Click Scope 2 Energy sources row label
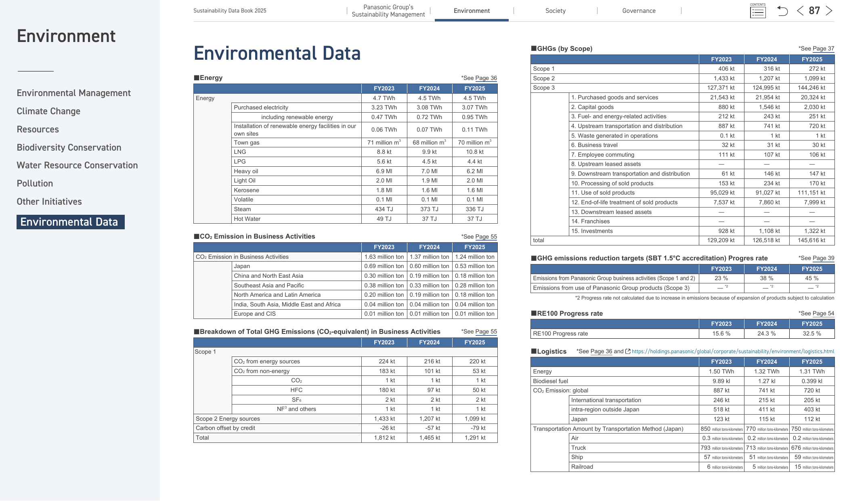Screen dimensions: 868x501 228,419
